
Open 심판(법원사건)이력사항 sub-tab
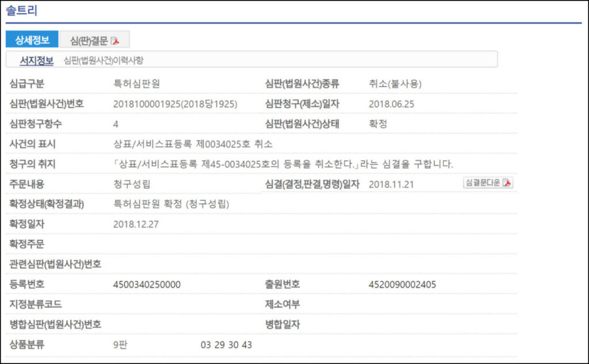103,60
